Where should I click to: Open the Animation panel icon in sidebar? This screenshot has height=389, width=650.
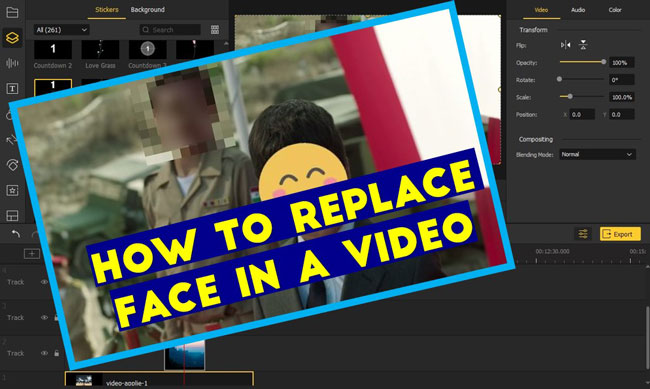coord(12,165)
